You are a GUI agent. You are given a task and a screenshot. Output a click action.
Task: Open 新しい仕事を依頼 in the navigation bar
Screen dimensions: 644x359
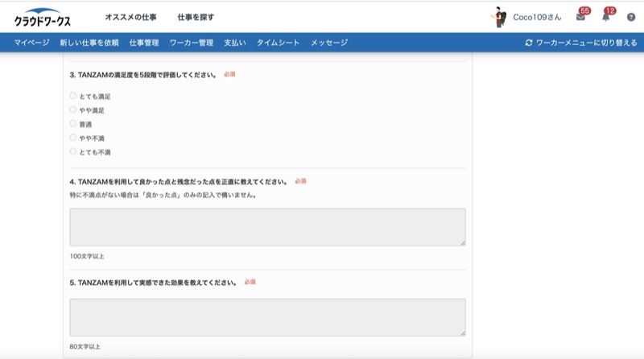tap(89, 43)
